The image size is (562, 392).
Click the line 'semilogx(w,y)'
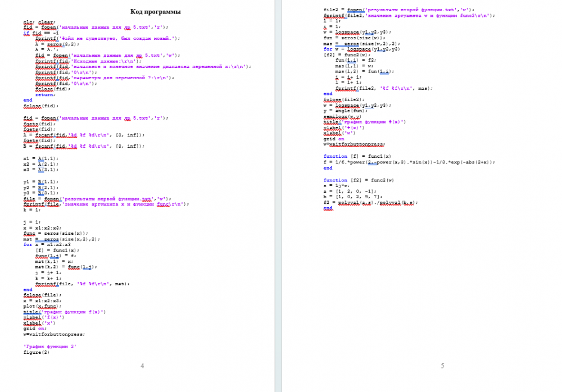point(342,116)
